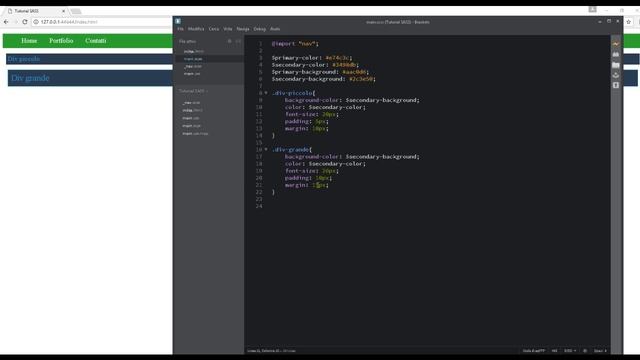Image resolution: width=640 pixels, height=360 pixels.
Task: Reload the page in Chrome
Action: (25, 22)
